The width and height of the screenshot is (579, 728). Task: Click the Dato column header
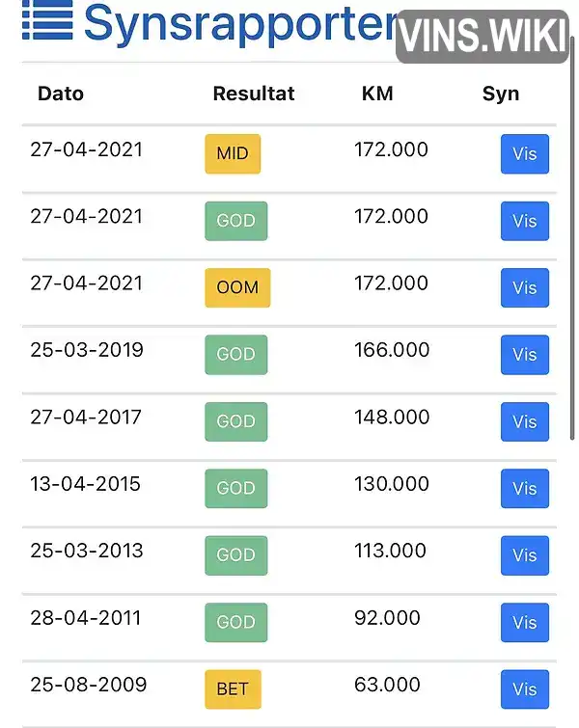point(61,94)
